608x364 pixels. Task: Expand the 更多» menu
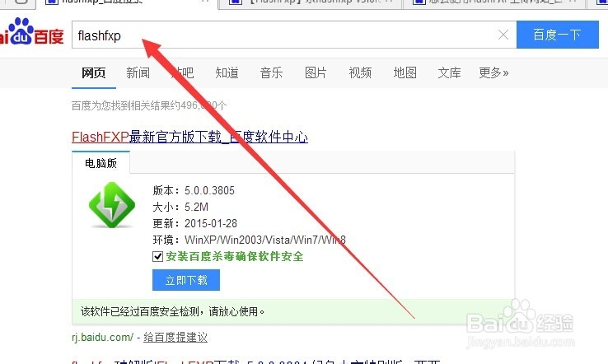[x=493, y=72]
